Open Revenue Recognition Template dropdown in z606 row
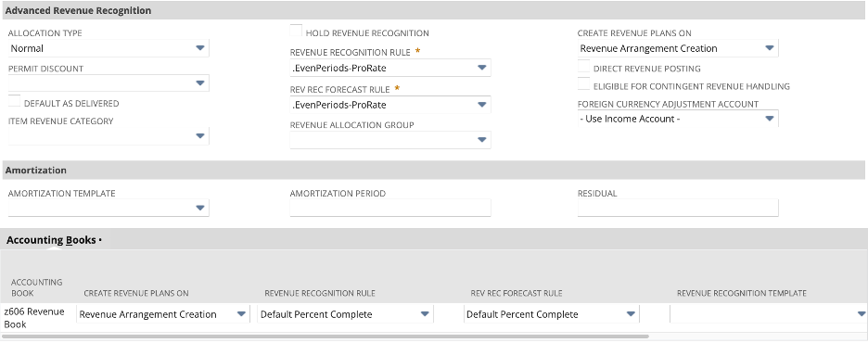Screen dimensions: 868x343 (769, 314)
